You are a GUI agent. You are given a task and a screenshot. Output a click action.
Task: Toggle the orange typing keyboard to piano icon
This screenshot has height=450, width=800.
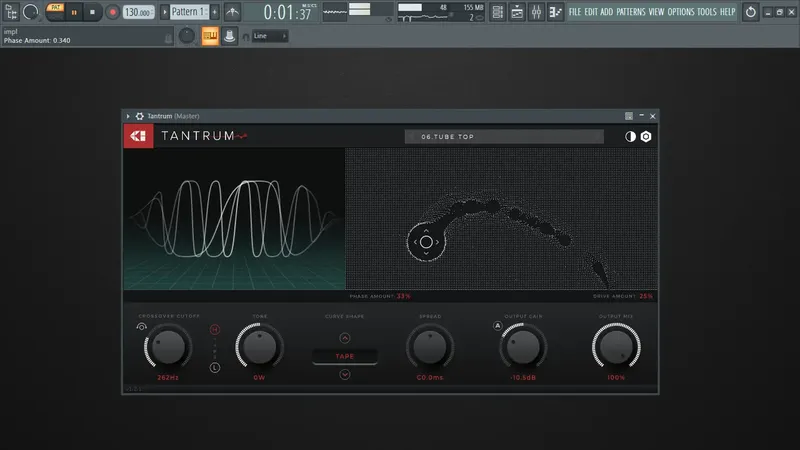(210, 36)
